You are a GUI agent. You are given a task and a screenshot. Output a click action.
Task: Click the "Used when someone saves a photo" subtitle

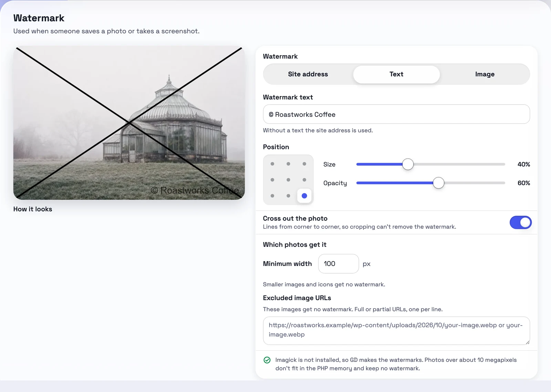tap(106, 31)
